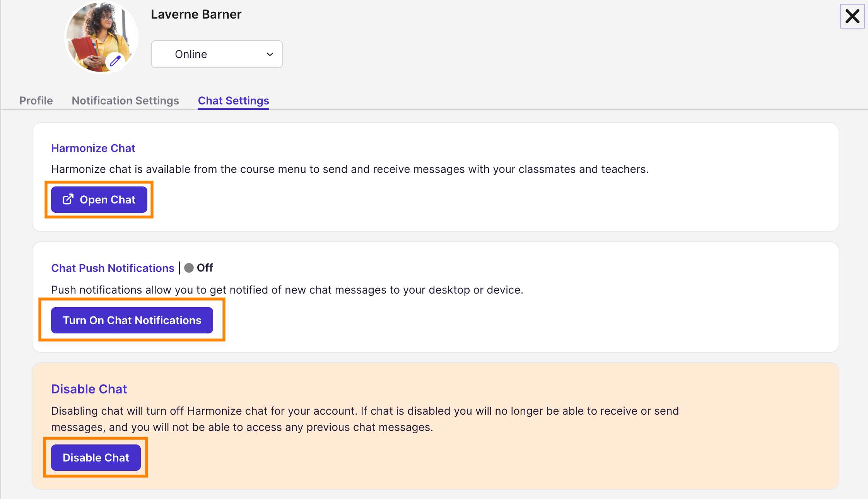Click the Laverne Barner name text
This screenshot has width=868, height=499.
point(196,14)
